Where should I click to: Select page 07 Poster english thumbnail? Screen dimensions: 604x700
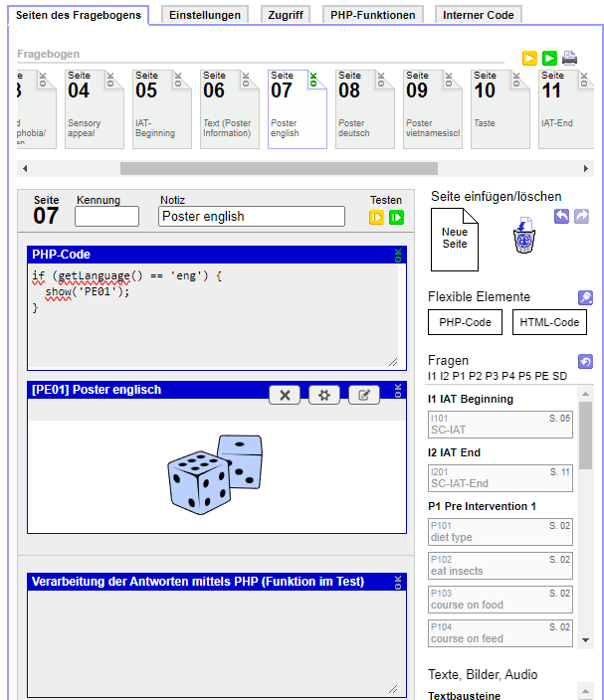298,109
